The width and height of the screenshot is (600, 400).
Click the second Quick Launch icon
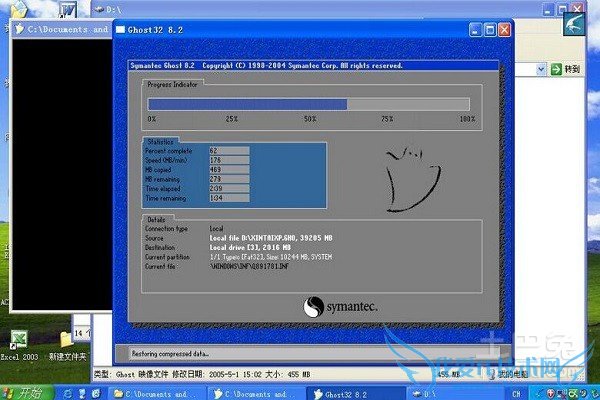82,393
